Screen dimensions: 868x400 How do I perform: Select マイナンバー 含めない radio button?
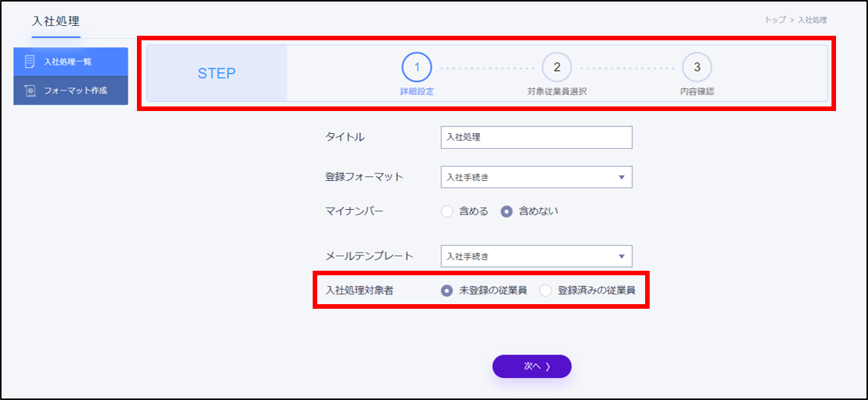507,211
